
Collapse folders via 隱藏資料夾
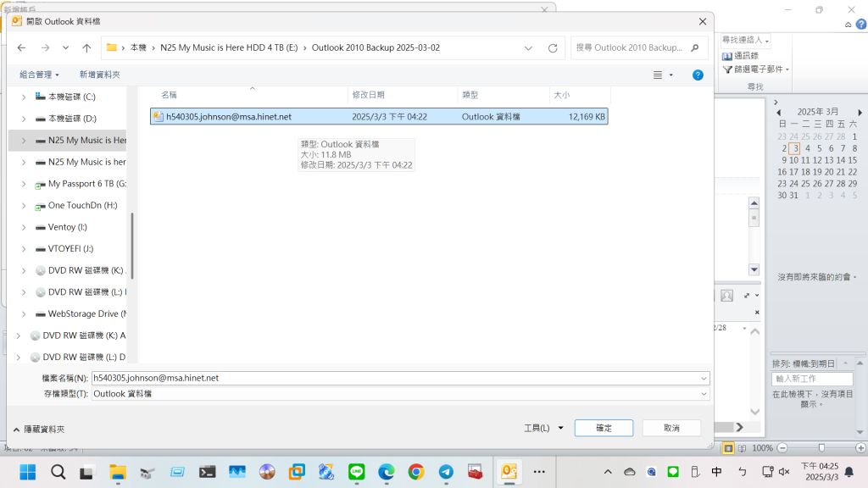point(38,430)
